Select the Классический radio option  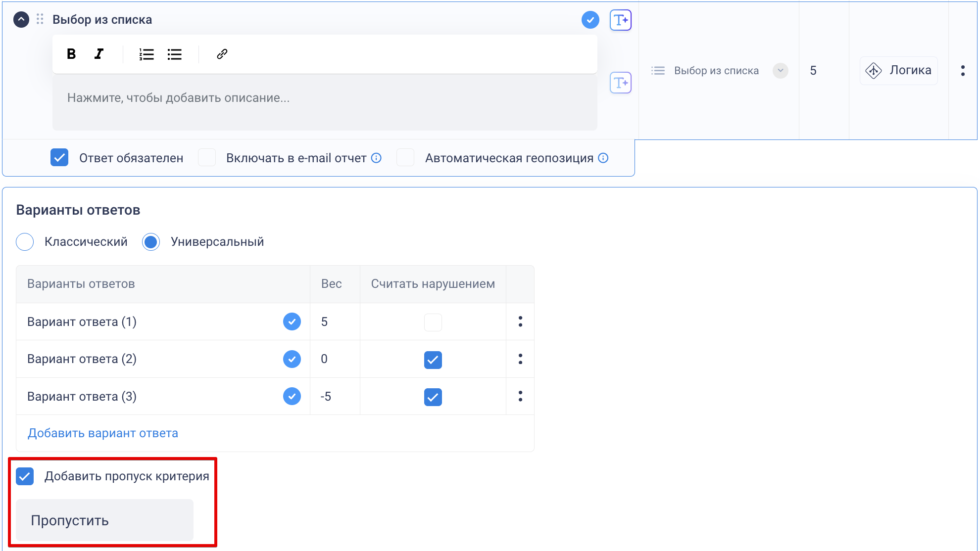point(25,242)
